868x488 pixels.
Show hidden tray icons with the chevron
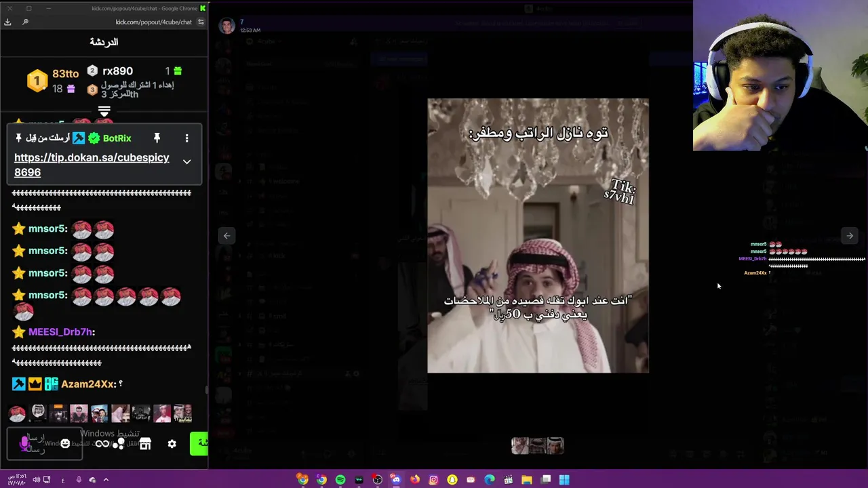point(106,480)
